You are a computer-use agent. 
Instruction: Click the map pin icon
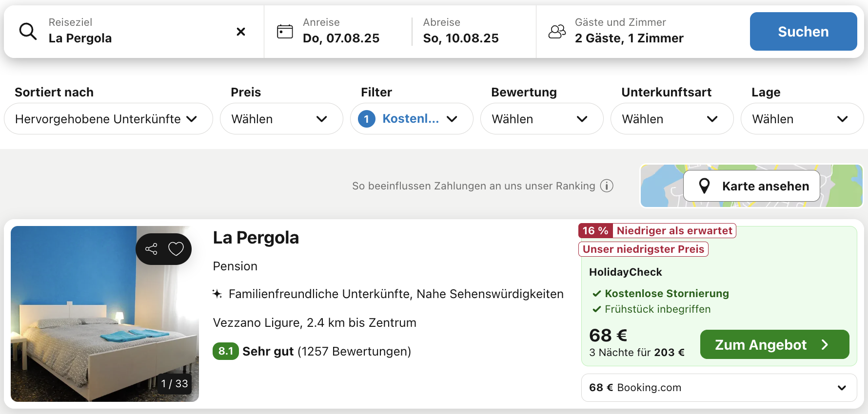coord(704,186)
